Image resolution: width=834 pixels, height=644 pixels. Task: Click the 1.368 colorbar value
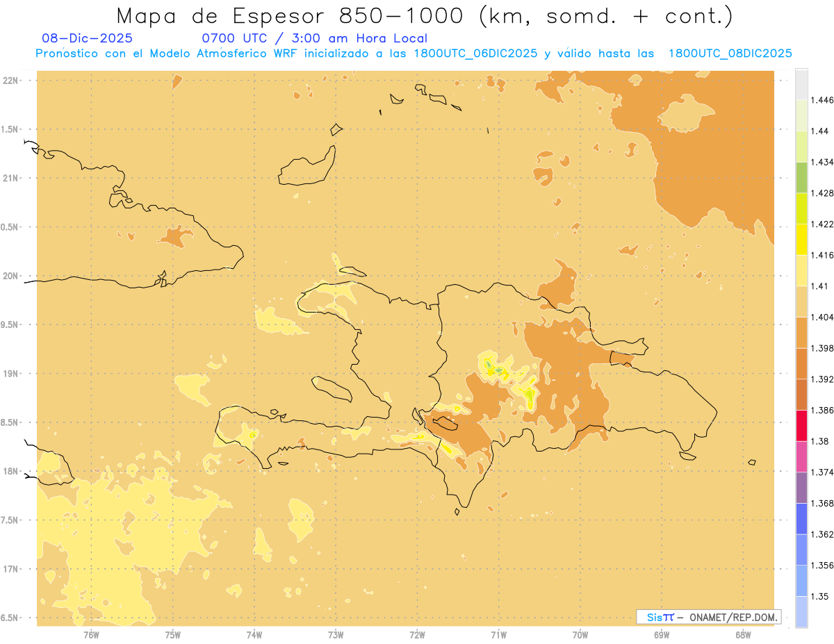[x=823, y=503]
